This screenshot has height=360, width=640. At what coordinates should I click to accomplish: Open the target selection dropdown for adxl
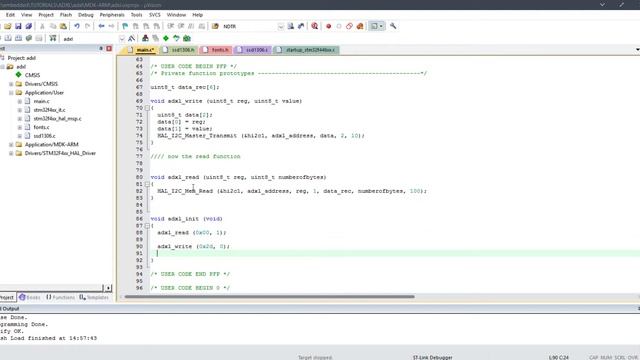tap(122, 39)
